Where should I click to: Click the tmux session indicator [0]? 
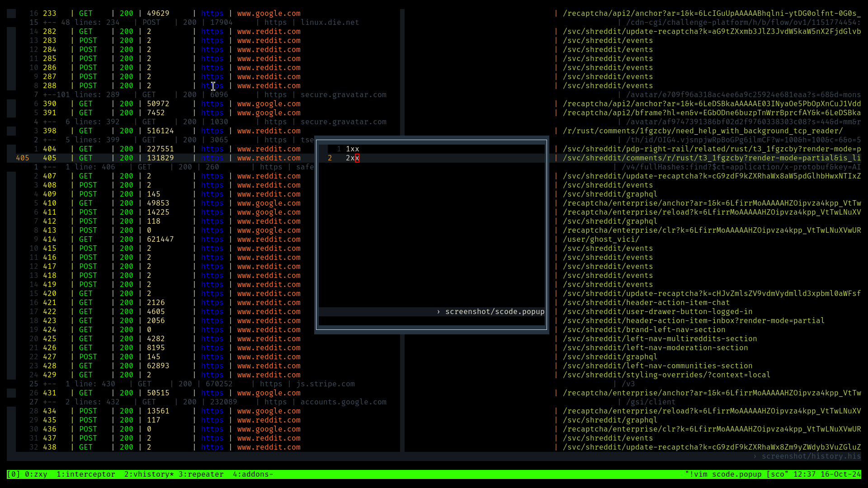coord(13,474)
